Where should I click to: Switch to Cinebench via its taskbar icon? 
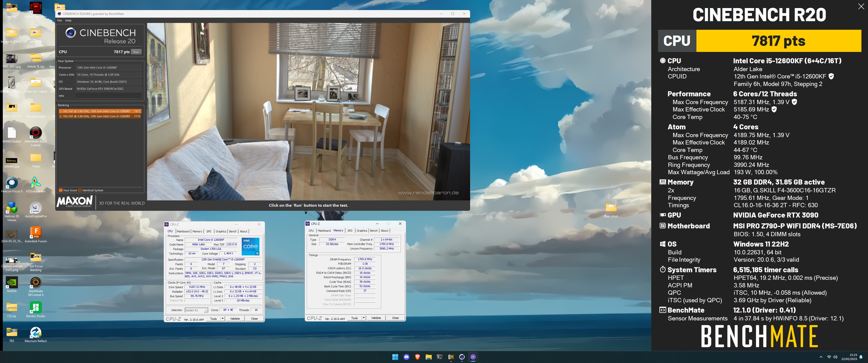click(x=462, y=357)
